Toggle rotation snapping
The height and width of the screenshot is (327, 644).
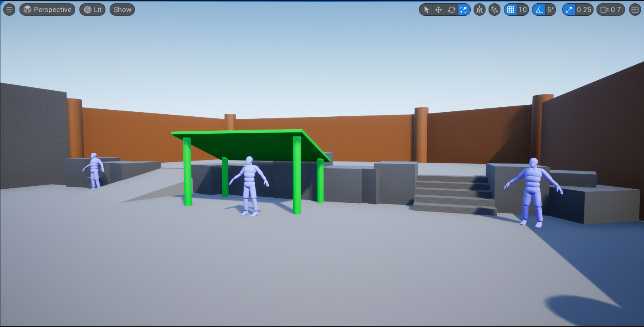(x=539, y=9)
